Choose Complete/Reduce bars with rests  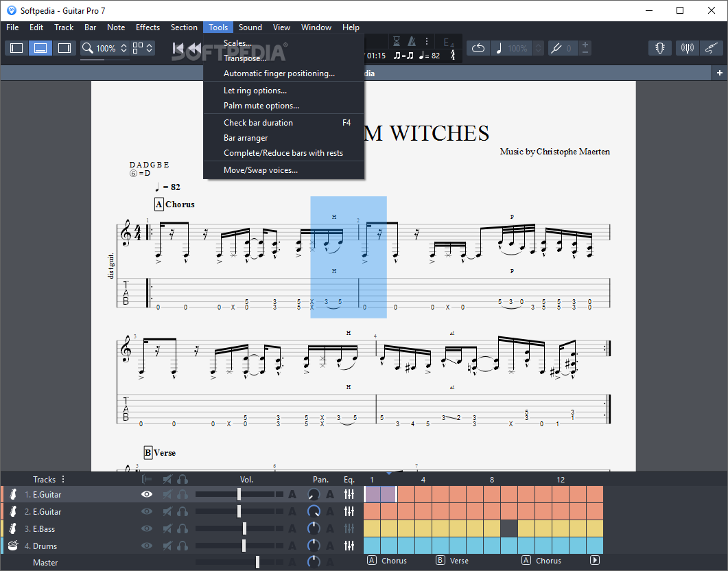[x=283, y=153]
